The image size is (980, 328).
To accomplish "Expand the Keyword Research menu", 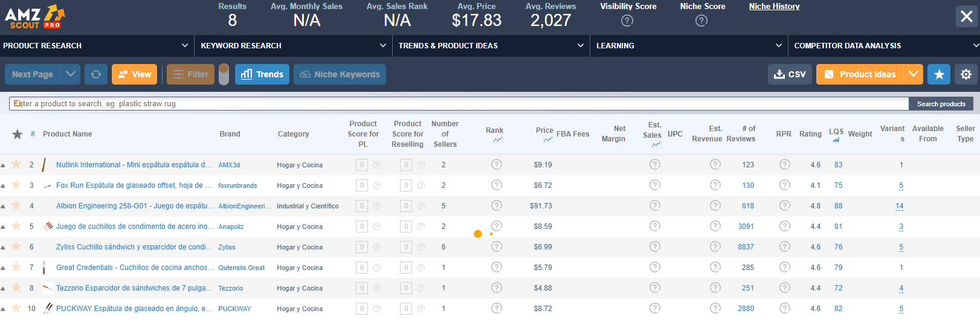I will click(293, 45).
